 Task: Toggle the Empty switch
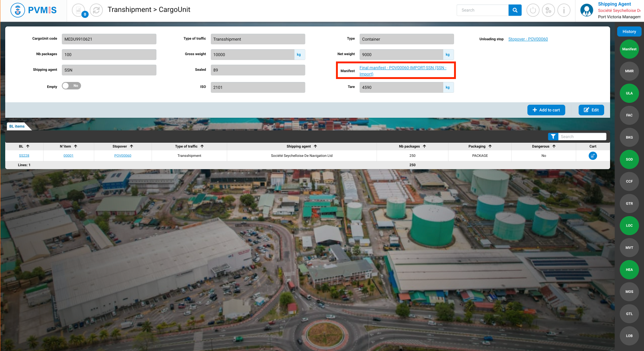(x=72, y=86)
